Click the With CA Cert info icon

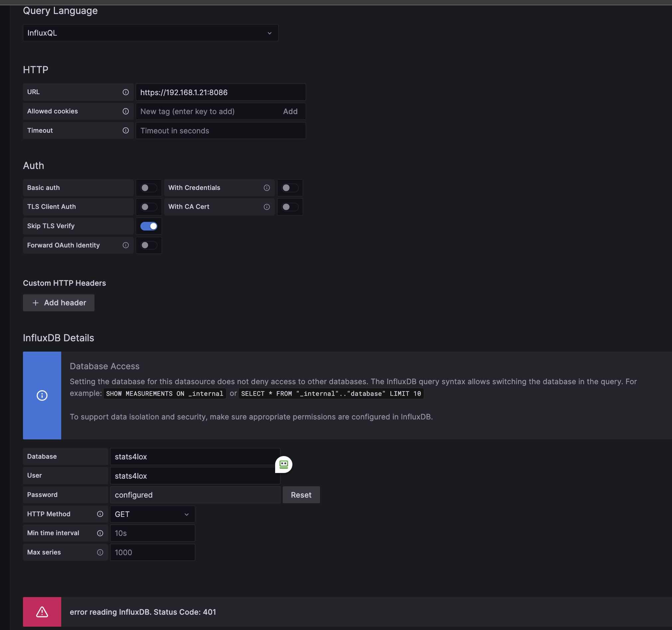[x=267, y=207]
